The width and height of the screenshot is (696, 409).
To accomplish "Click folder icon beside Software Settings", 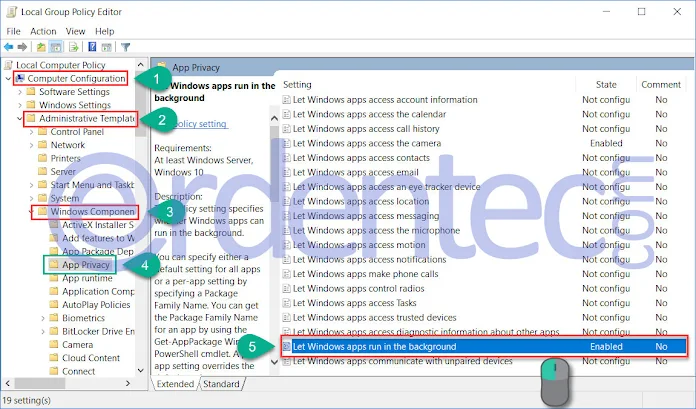I will pos(31,91).
